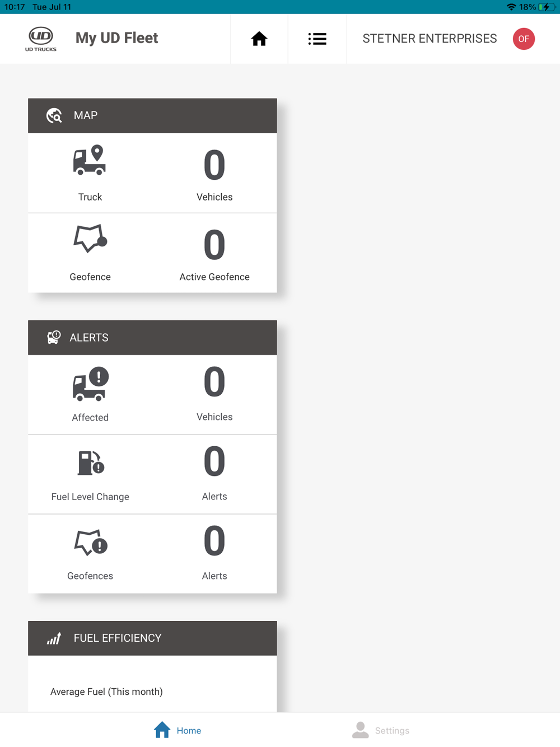The height and width of the screenshot is (747, 560).
Task: Tap the Active Geofence count
Action: pyautogui.click(x=214, y=245)
